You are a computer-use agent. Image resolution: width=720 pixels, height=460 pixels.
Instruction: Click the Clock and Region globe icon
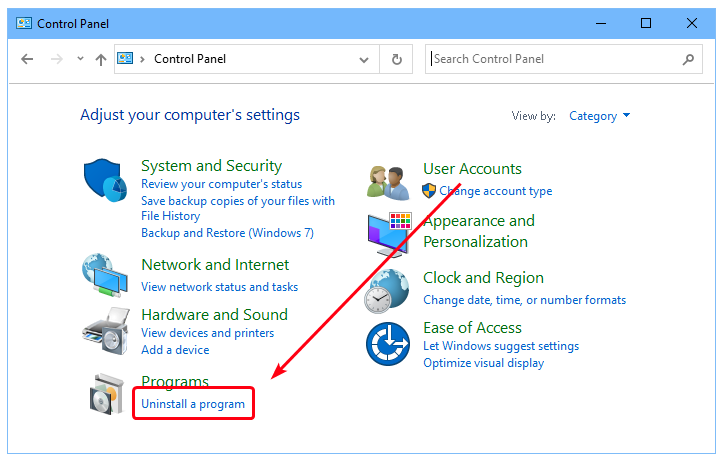coord(387,291)
